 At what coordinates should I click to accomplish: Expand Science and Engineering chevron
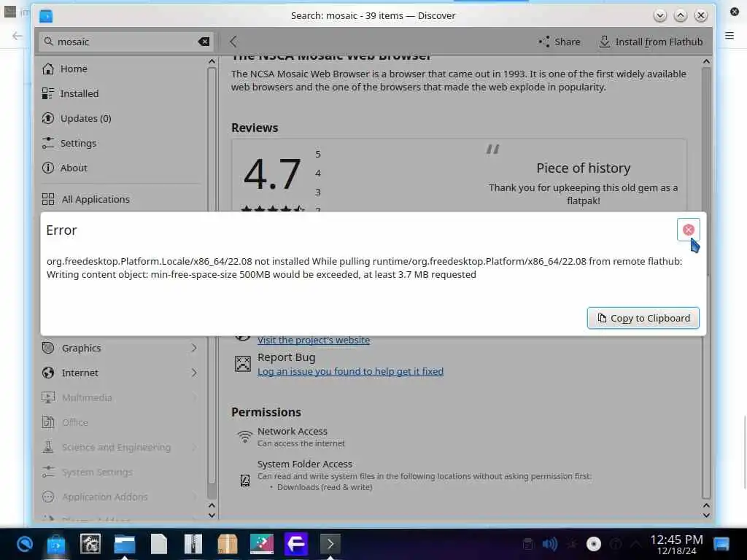tap(194, 447)
